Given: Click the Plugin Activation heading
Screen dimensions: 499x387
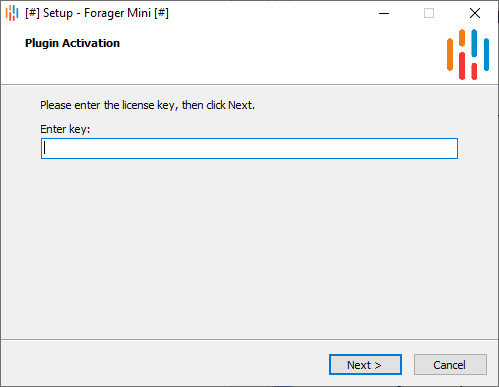Looking at the screenshot, I should tap(72, 43).
